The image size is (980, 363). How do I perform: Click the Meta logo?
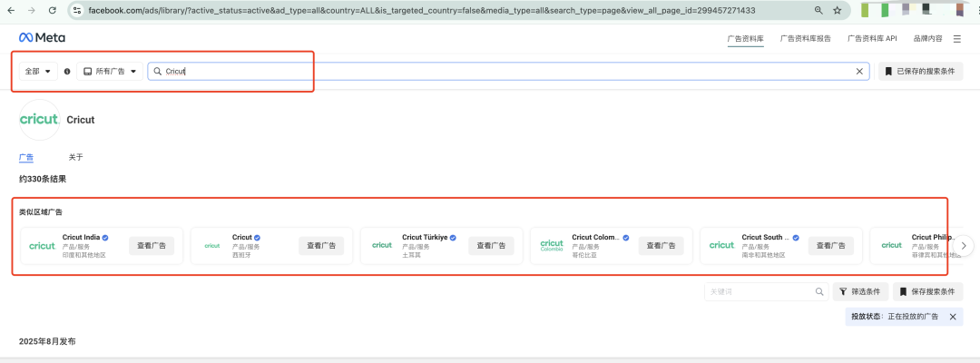[42, 38]
